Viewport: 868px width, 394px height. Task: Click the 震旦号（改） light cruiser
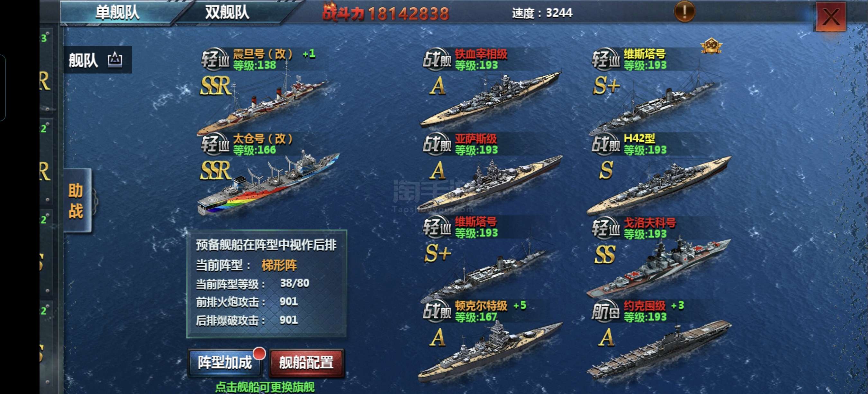click(263, 101)
